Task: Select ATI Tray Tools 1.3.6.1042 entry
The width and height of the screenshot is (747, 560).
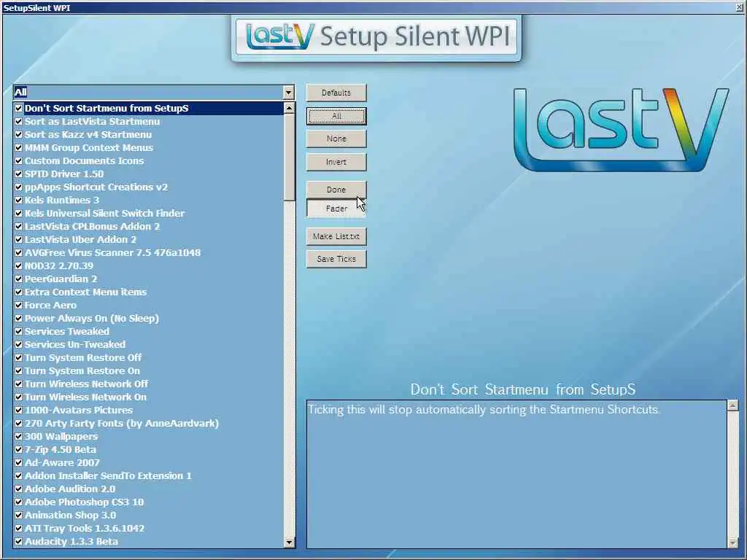Action: point(85,529)
